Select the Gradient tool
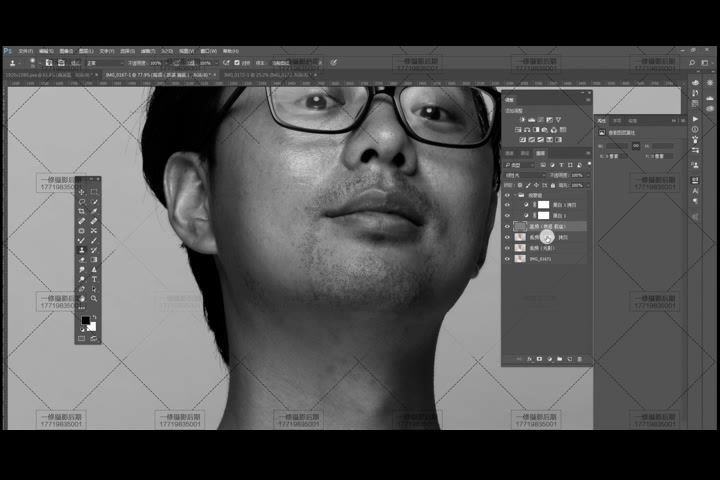This screenshot has width=720, height=480. 94,260
